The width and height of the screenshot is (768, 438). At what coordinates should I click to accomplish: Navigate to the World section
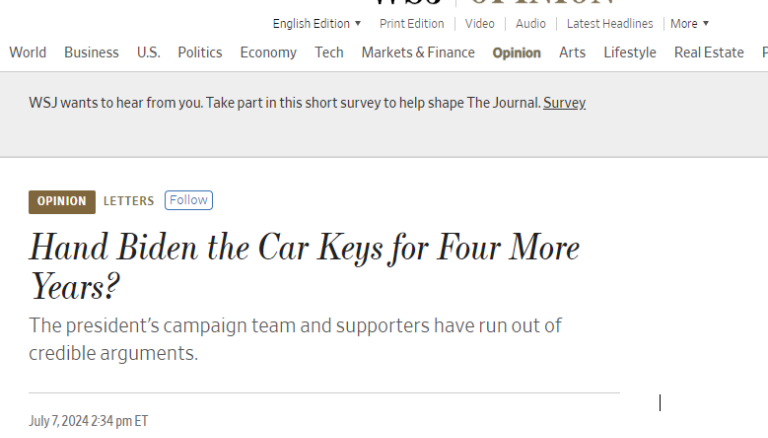click(28, 53)
